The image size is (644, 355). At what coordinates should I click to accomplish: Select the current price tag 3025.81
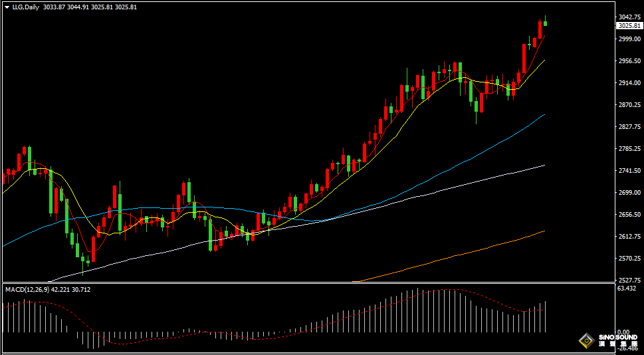628,25
